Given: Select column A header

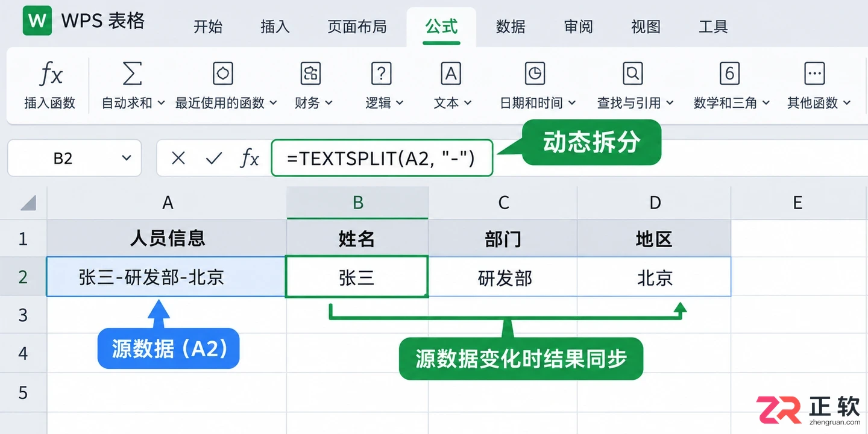Looking at the screenshot, I should pos(167,203).
